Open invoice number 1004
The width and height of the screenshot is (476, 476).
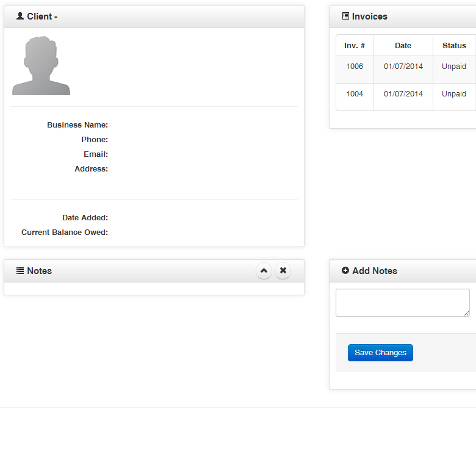tap(355, 94)
